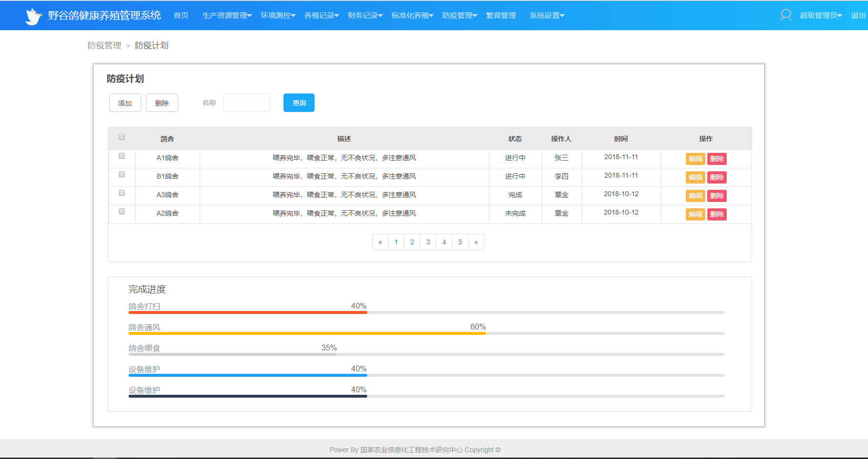868x459 pixels.
Task: Click the blue 查询 button
Action: [x=299, y=103]
